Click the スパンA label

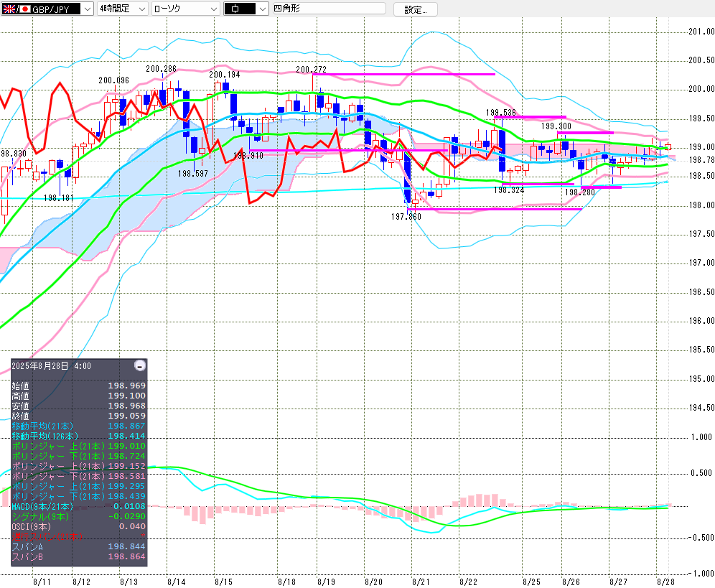27,546
